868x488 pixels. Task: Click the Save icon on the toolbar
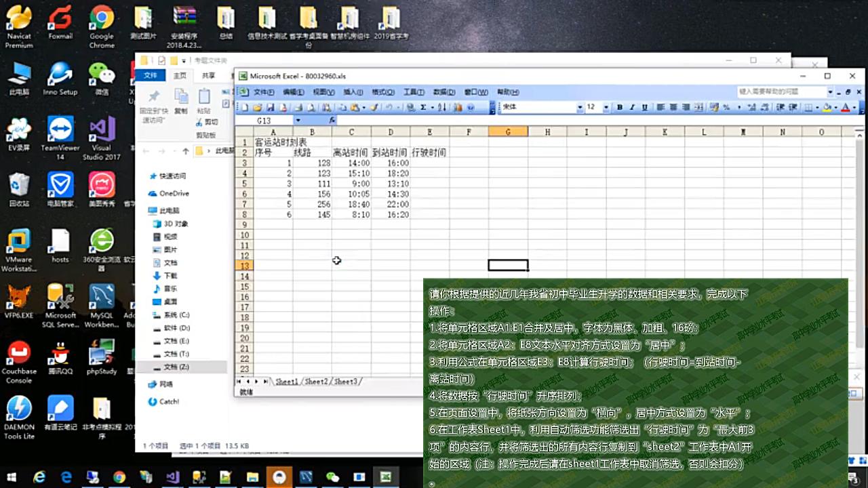click(x=270, y=107)
